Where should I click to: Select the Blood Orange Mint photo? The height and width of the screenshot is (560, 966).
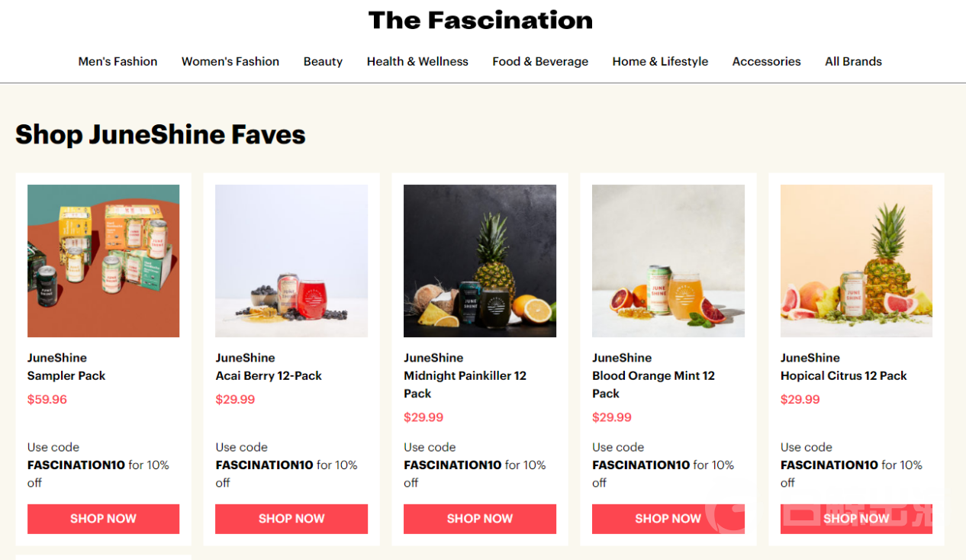click(x=668, y=261)
